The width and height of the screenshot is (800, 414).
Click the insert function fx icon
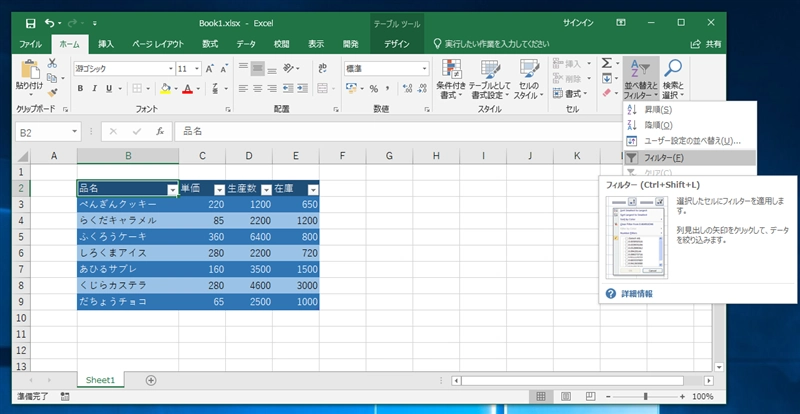(x=160, y=132)
